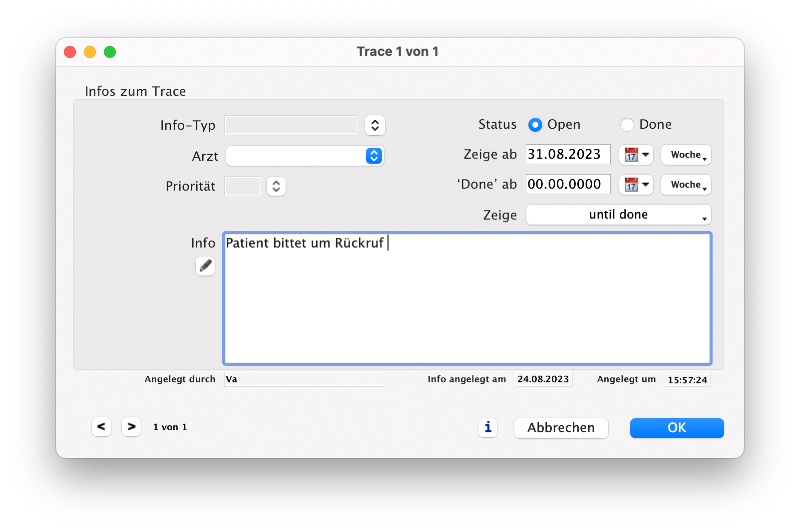Open the Arzt dropdown list
The image size is (800, 532).
[x=374, y=156]
